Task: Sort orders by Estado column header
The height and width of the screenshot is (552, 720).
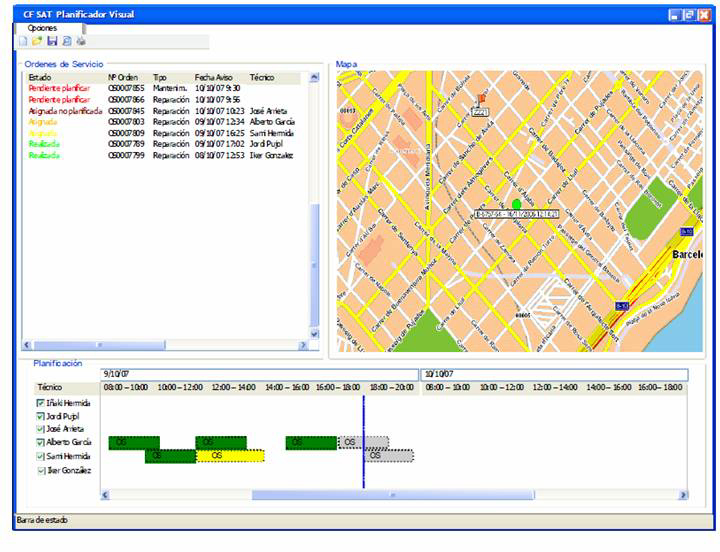Action: click(40, 77)
